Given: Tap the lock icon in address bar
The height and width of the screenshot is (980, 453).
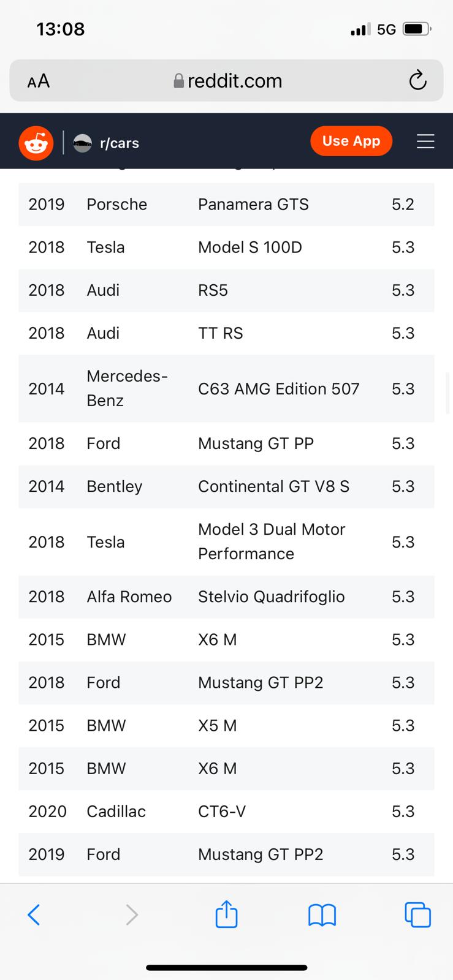Looking at the screenshot, I should pos(179,81).
